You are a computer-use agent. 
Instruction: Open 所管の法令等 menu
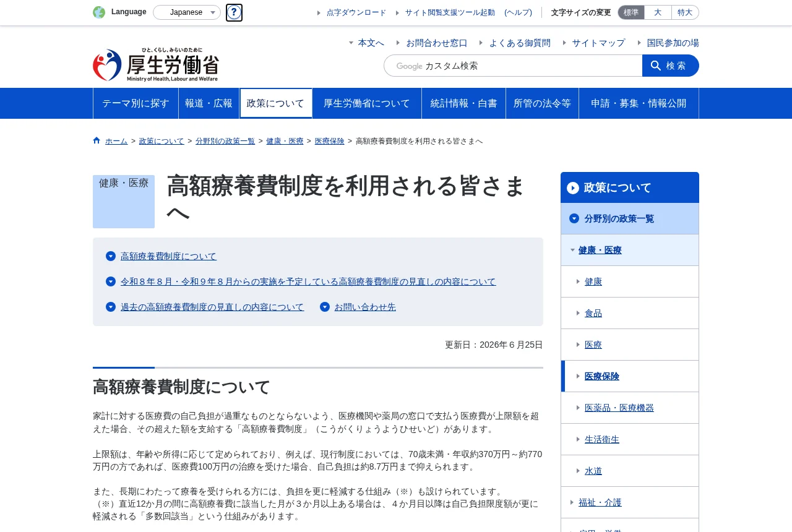point(542,103)
